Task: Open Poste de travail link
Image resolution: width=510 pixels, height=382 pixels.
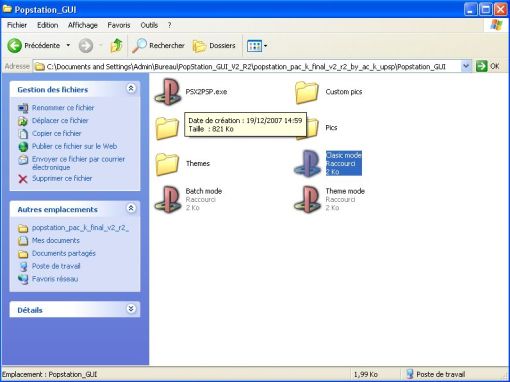Action: click(56, 266)
